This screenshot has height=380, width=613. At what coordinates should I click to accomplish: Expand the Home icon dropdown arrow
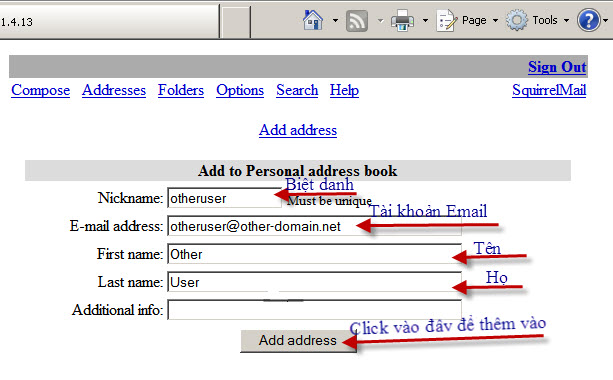(335, 20)
